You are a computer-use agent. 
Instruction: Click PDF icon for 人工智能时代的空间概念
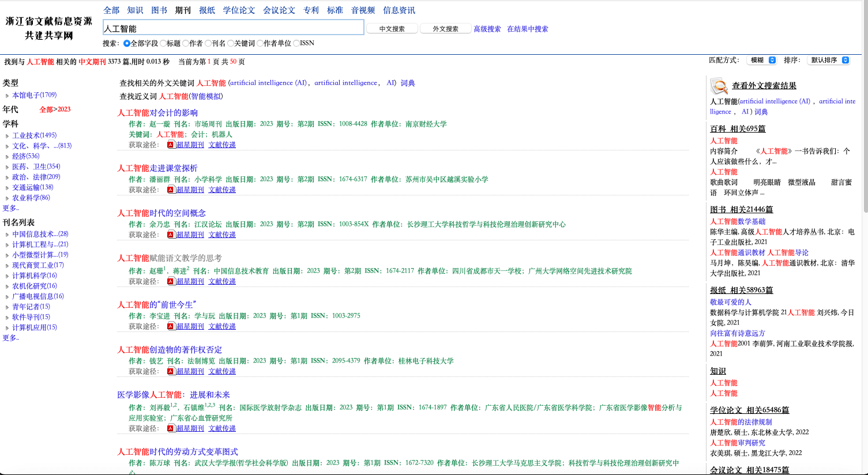(x=171, y=235)
